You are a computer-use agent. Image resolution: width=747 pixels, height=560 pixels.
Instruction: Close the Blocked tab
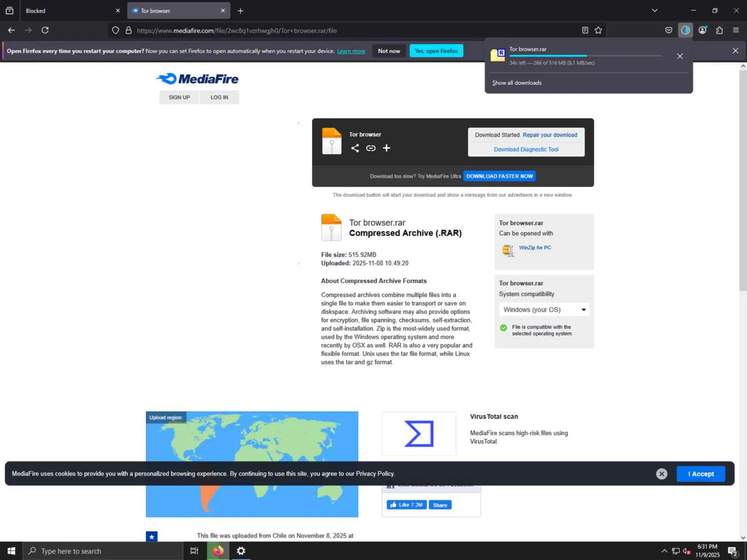pos(118,11)
